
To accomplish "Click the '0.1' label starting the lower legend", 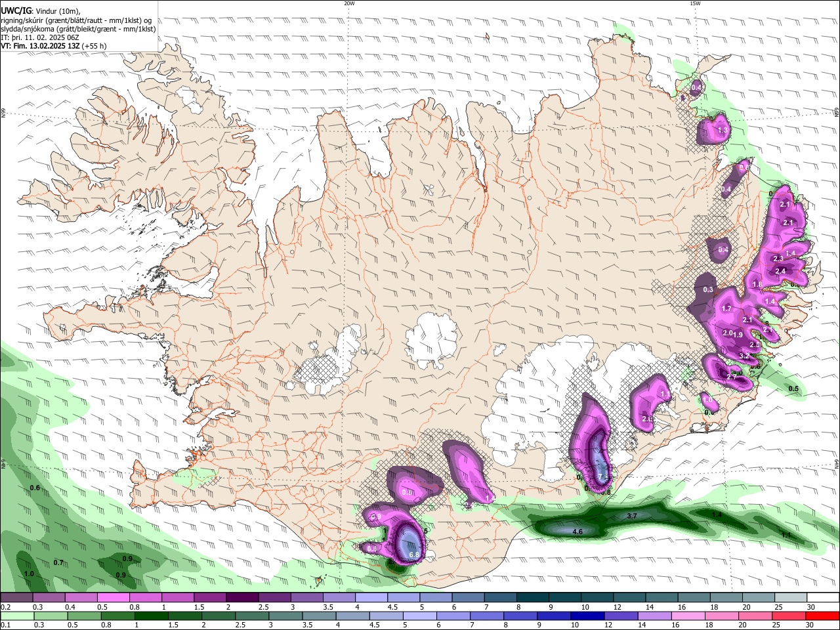I will pyautogui.click(x=5, y=625).
